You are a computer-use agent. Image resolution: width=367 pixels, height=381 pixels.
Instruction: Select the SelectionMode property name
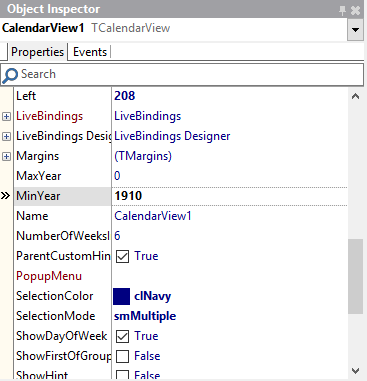pyautogui.click(x=56, y=316)
